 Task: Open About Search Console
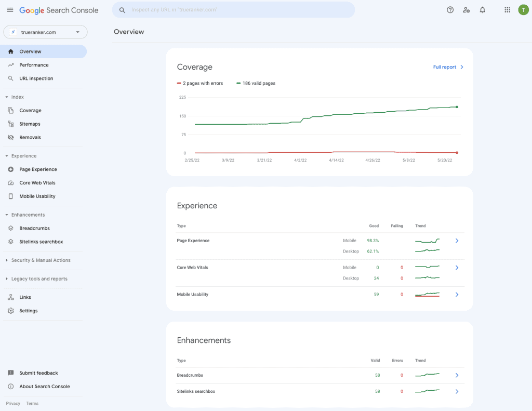pos(44,386)
